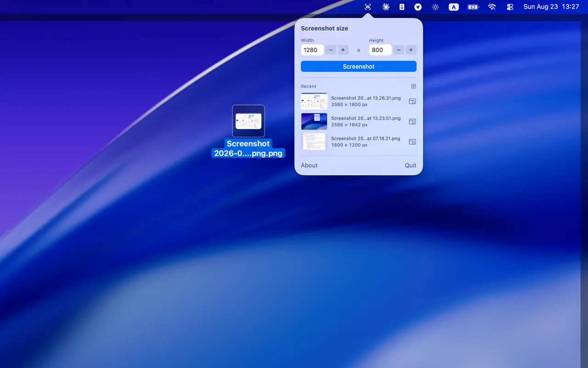
Task: Click the blue Screenshot button
Action: click(359, 66)
